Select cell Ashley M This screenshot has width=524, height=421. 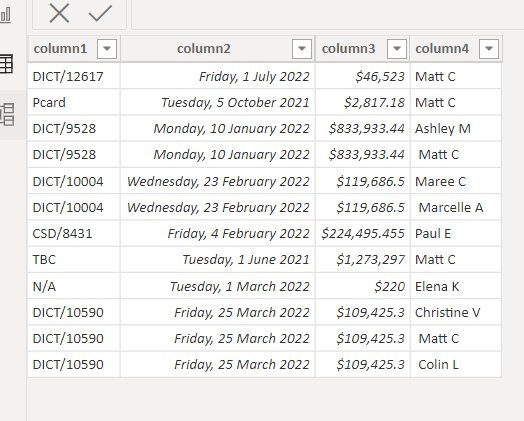click(x=456, y=129)
